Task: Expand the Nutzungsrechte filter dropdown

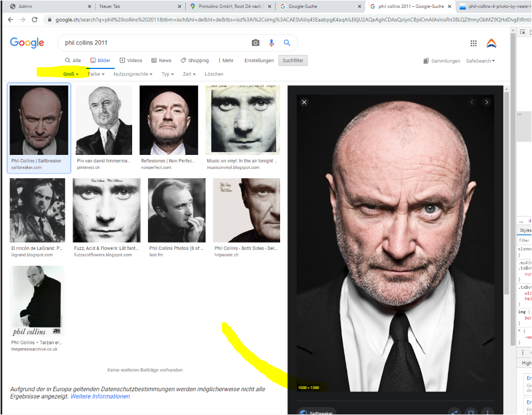Action: [133, 74]
